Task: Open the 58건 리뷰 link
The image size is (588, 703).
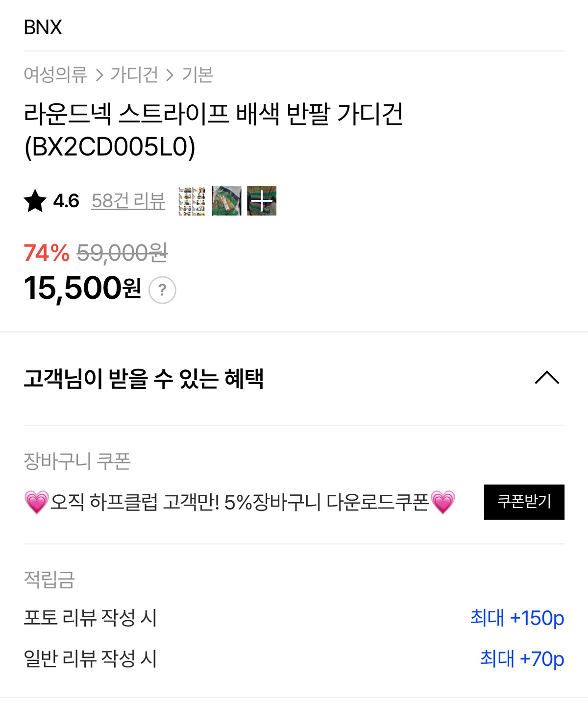Action: point(128,201)
